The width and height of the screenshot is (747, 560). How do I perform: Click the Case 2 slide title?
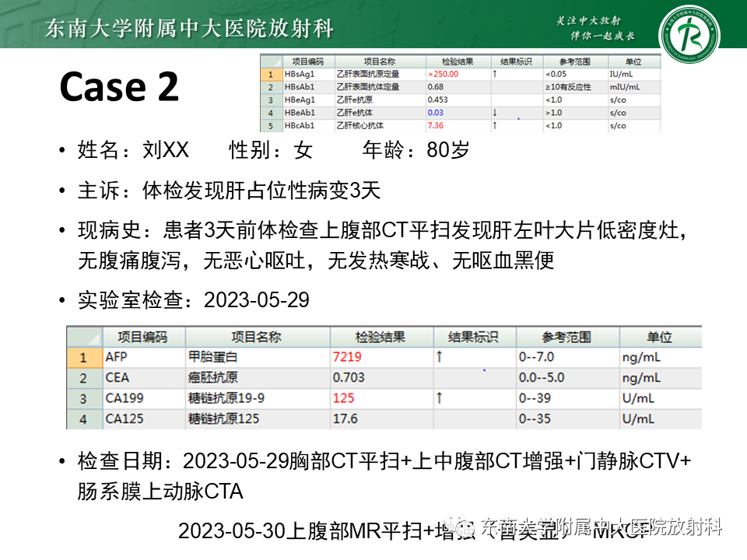click(119, 87)
